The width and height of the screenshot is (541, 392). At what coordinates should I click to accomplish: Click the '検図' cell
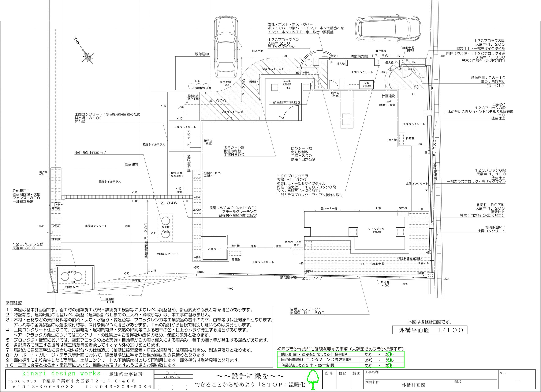(342, 373)
